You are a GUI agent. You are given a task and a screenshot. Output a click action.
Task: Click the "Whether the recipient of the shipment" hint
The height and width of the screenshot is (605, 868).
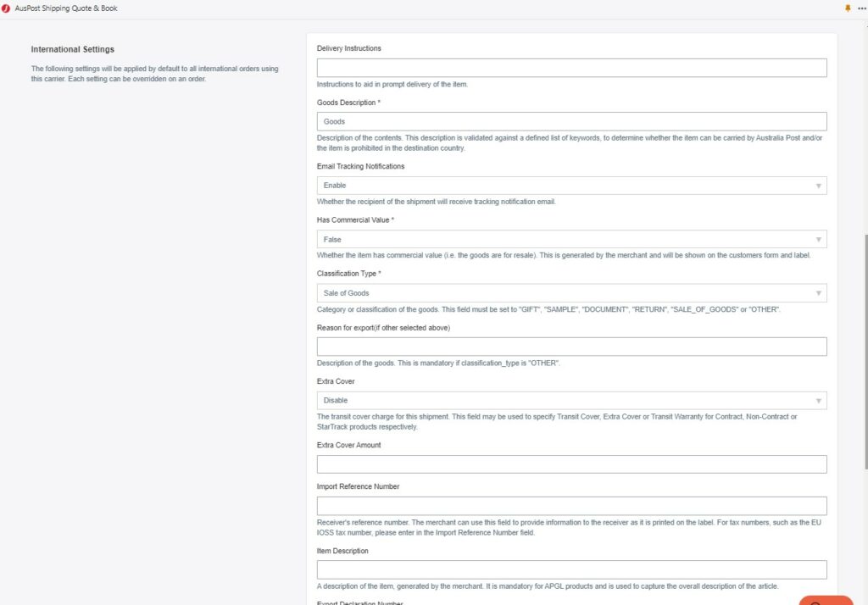click(x=436, y=202)
